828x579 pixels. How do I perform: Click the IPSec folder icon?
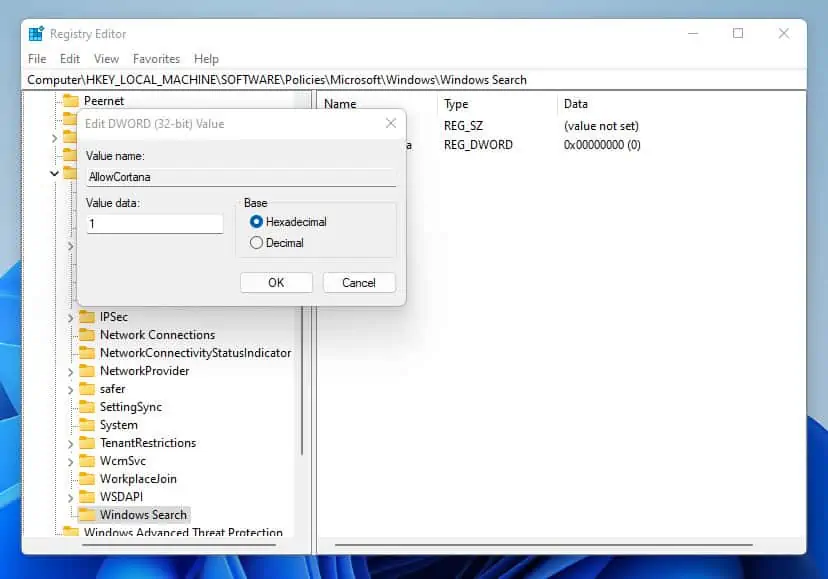87,316
